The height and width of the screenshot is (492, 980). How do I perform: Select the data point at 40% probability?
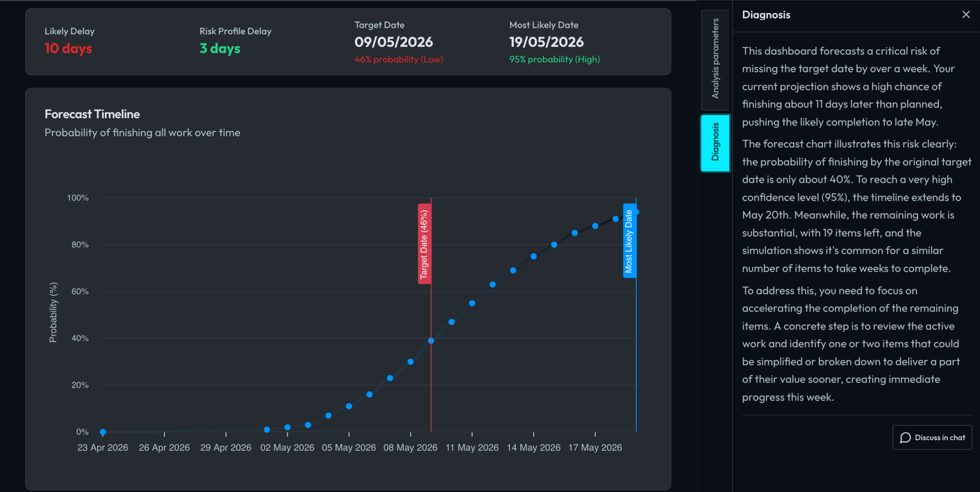click(x=431, y=340)
